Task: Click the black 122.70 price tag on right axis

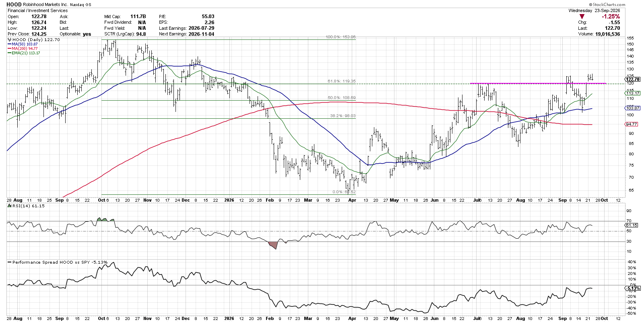Action: click(x=633, y=79)
